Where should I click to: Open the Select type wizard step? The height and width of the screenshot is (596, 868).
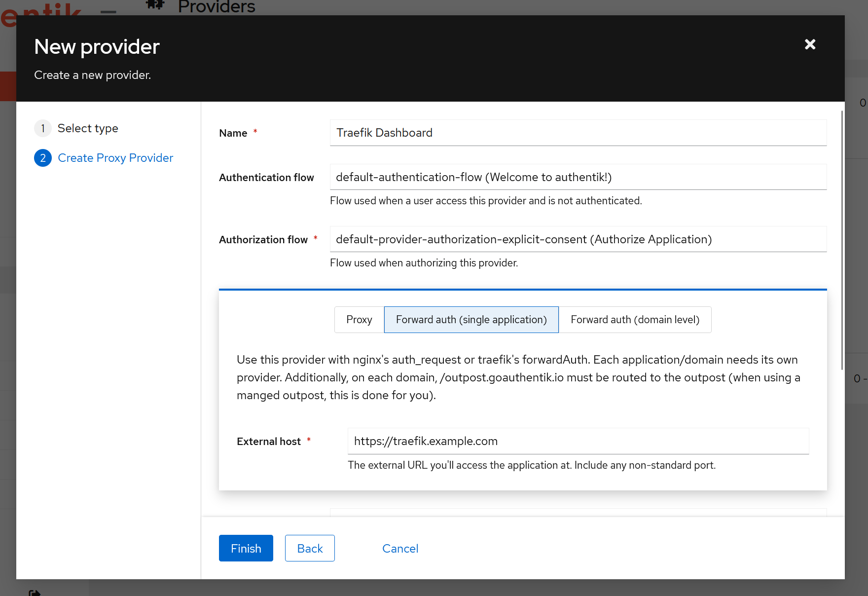pyautogui.click(x=76, y=128)
